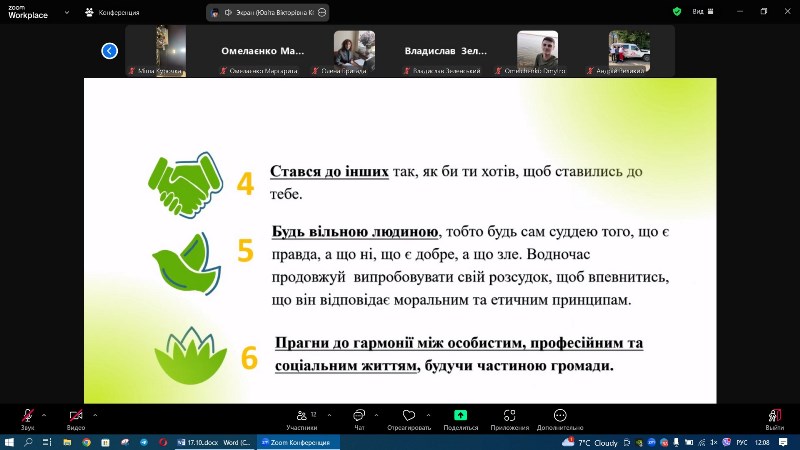Open the Приложения apps panel
This screenshot has width=800, height=450.
[x=509, y=418]
